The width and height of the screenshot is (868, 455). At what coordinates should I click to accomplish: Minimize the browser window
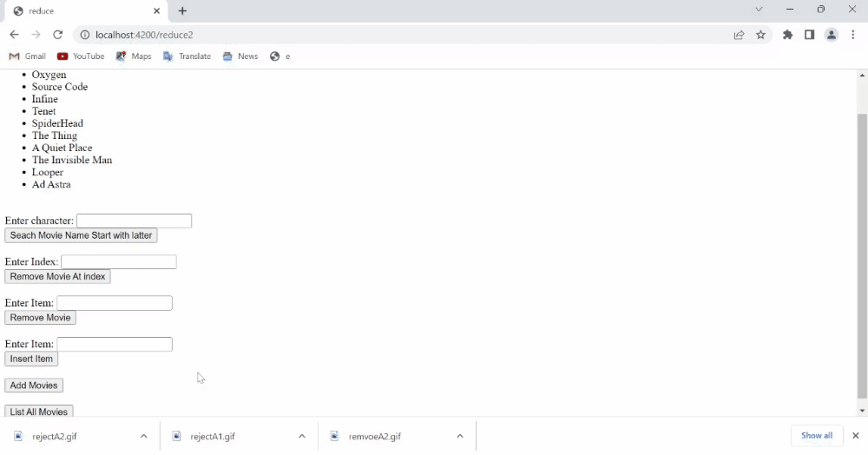790,10
